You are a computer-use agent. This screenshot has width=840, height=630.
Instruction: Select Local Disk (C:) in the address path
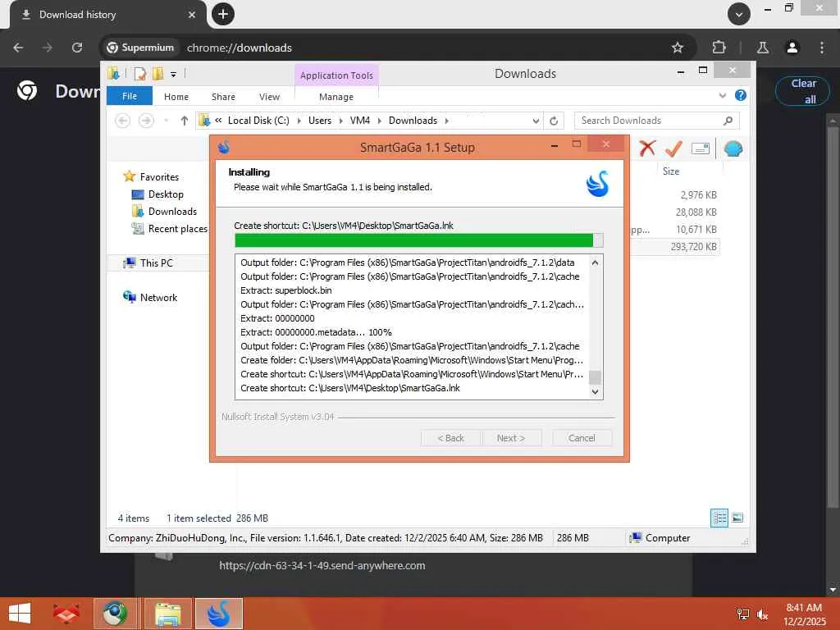(258, 121)
